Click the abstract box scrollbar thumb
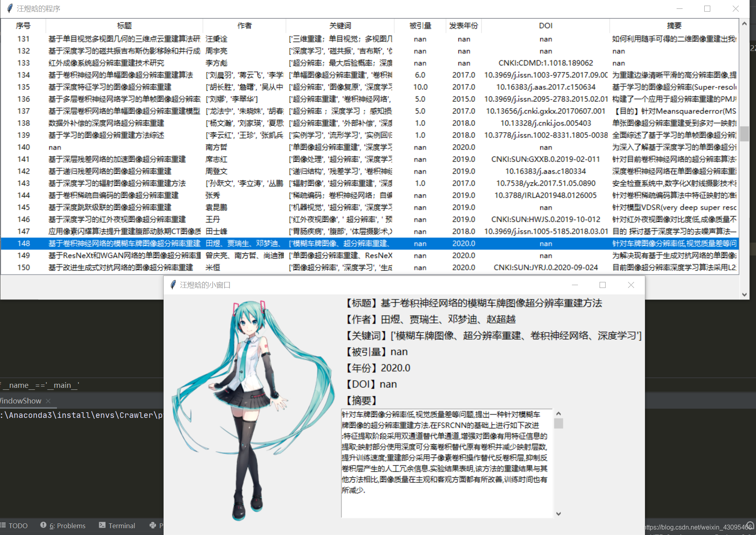 pyautogui.click(x=558, y=424)
